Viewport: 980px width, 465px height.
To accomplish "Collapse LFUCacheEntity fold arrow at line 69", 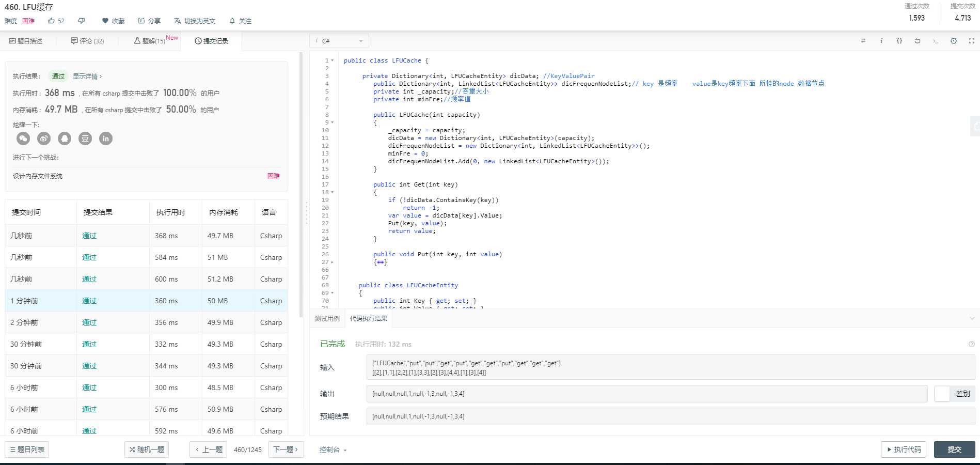I will [x=332, y=293].
